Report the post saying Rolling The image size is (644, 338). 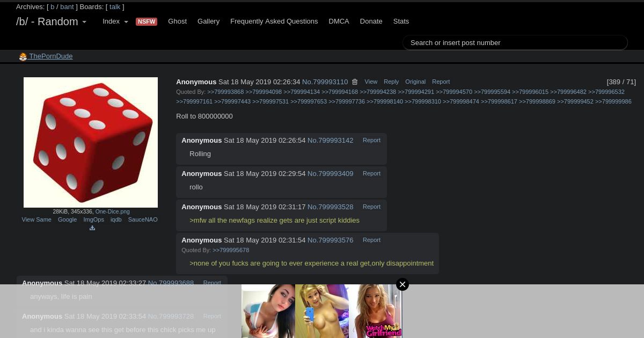[371, 141]
